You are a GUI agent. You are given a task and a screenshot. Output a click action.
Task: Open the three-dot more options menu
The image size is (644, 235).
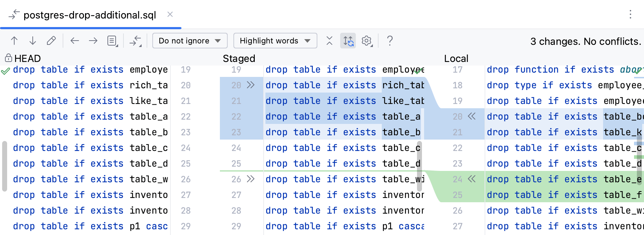(x=630, y=15)
